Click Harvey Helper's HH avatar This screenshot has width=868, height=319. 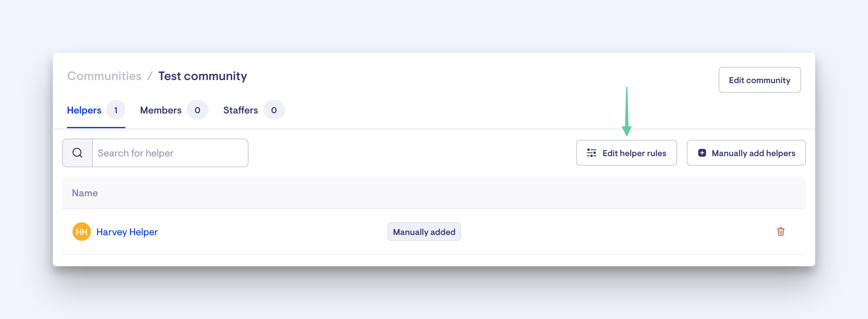pos(81,232)
